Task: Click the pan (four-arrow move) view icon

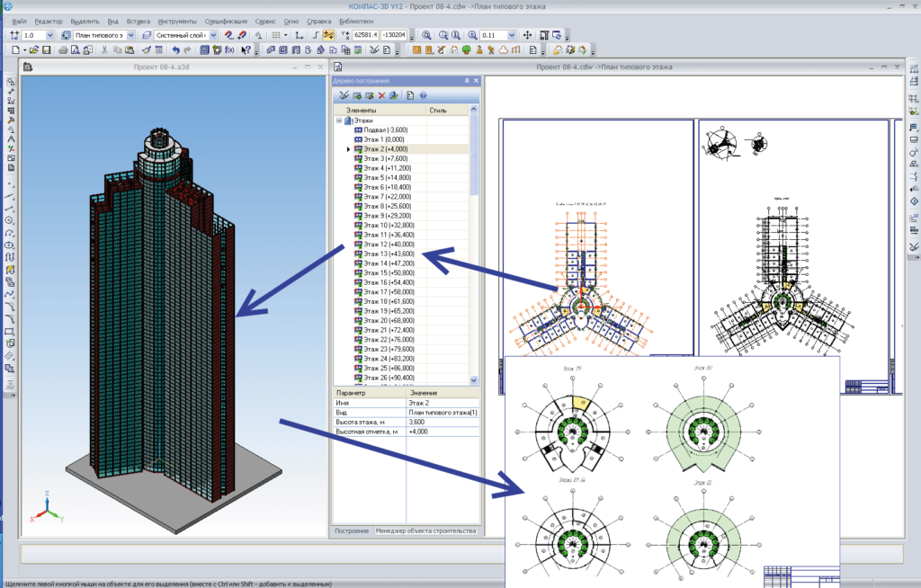Action: (528, 35)
